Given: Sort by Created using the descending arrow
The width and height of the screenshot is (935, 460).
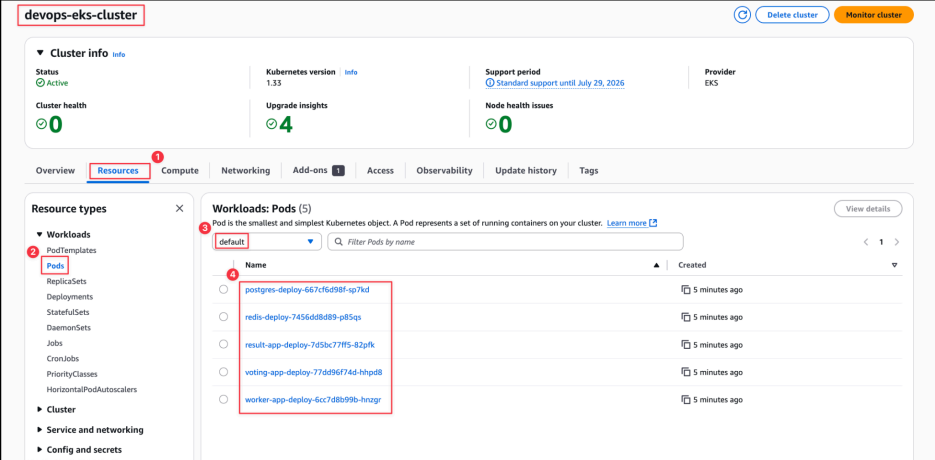Looking at the screenshot, I should pos(894,265).
